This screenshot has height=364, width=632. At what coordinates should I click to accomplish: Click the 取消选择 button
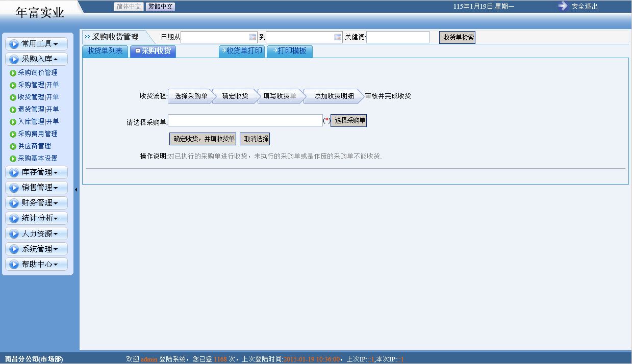point(255,139)
